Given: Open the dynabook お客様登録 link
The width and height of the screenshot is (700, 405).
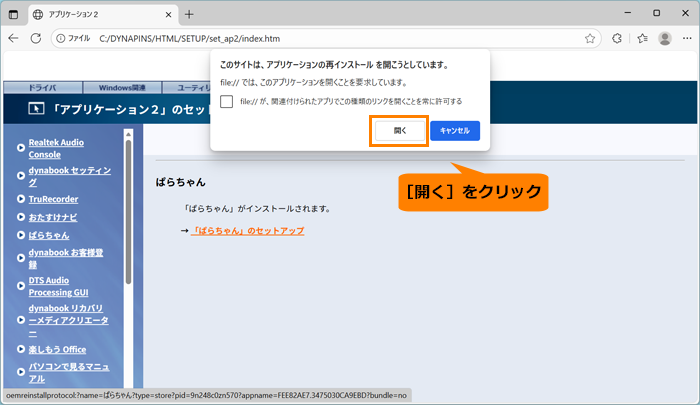Looking at the screenshot, I should click(x=66, y=258).
